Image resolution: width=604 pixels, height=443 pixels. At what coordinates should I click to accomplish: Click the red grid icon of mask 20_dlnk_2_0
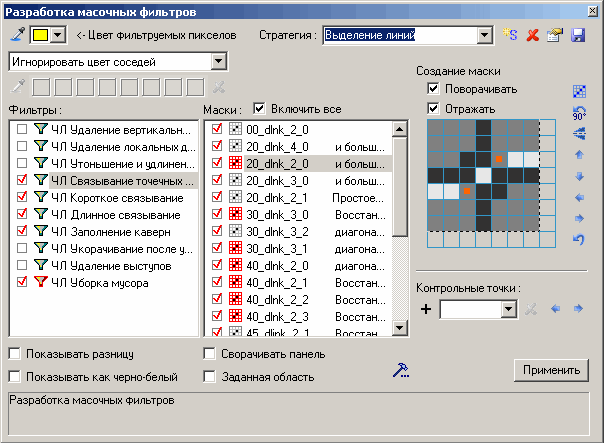click(x=235, y=163)
